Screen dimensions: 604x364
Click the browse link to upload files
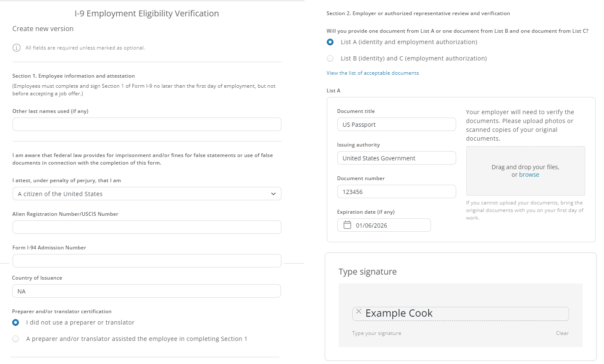coord(529,175)
